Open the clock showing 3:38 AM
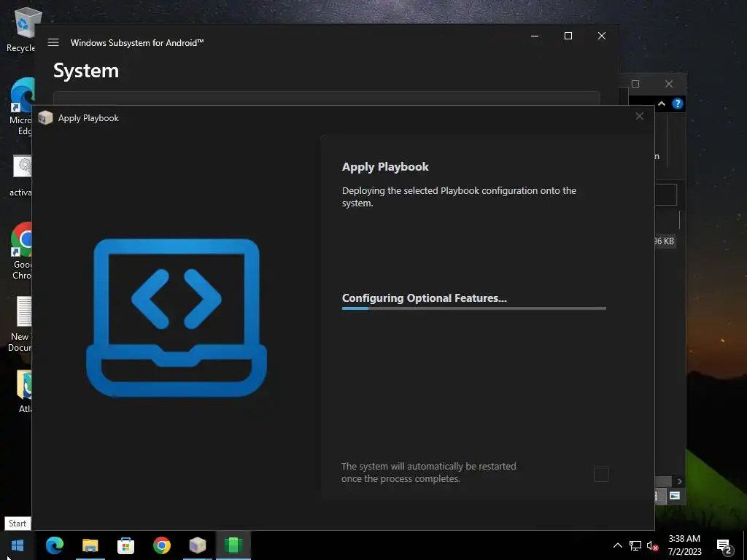 [x=684, y=545]
